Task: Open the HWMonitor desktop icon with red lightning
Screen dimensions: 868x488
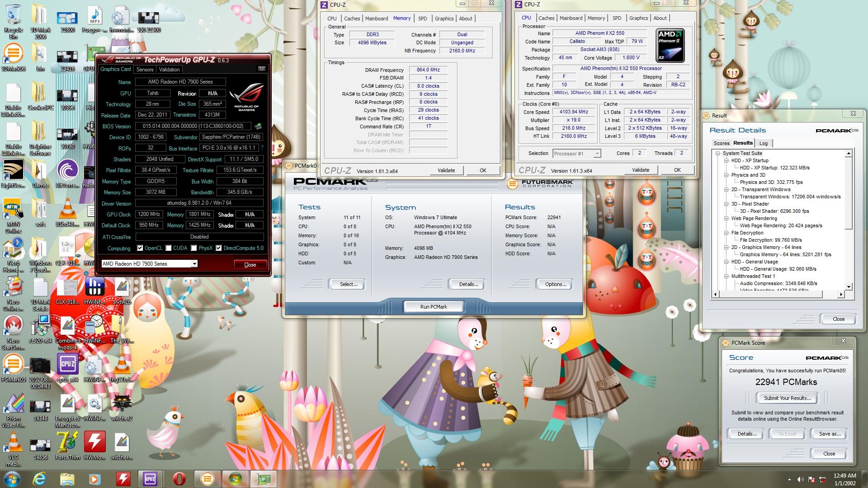Action: click(94, 446)
